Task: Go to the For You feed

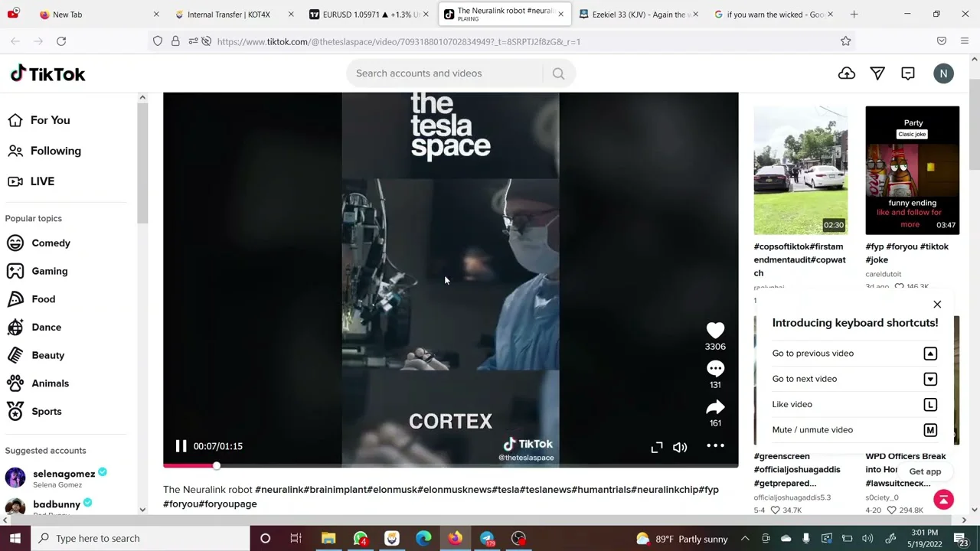Action: point(38,120)
